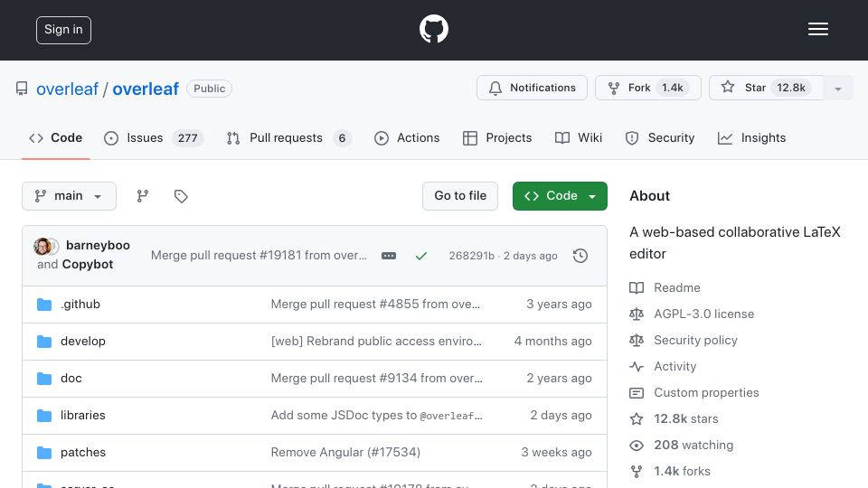Open the Readme link in About
The image size is (868, 488).
pos(677,287)
